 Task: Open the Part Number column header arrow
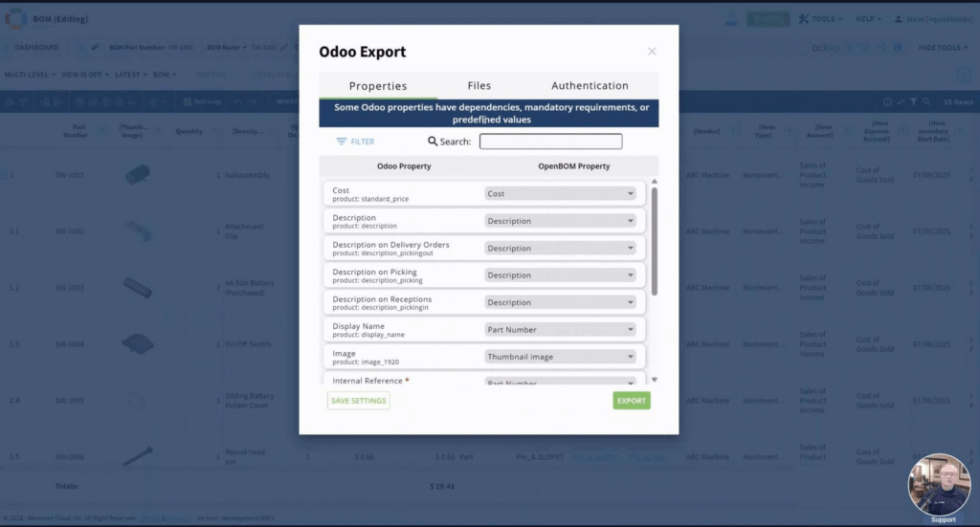[102, 131]
